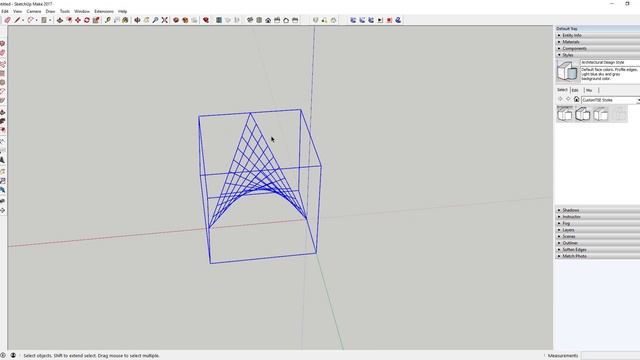Image resolution: width=640 pixels, height=360 pixels.
Task: Switch to the Select tab in Styles
Action: tap(562, 90)
